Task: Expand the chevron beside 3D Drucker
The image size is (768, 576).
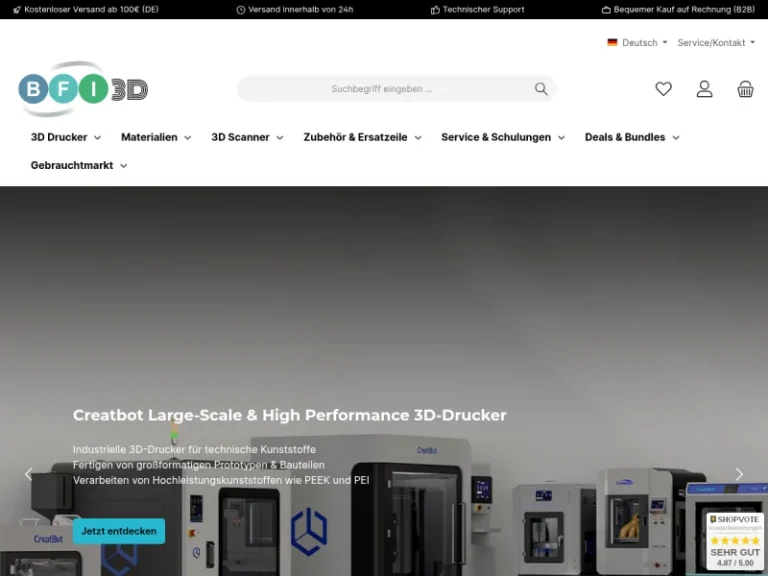Action: pyautogui.click(x=97, y=138)
